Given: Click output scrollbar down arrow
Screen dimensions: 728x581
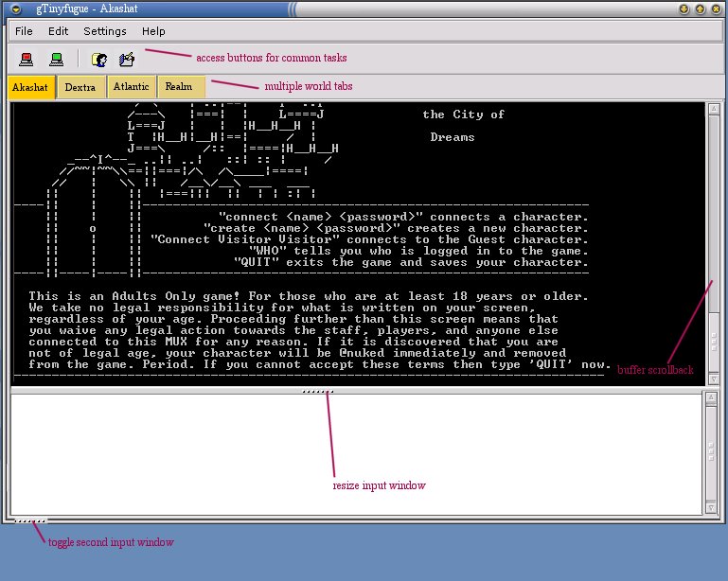Looking at the screenshot, I should (714, 379).
